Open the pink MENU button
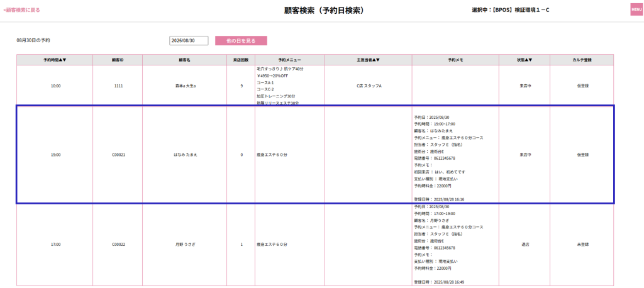This screenshot has height=288, width=644. pos(636,9)
